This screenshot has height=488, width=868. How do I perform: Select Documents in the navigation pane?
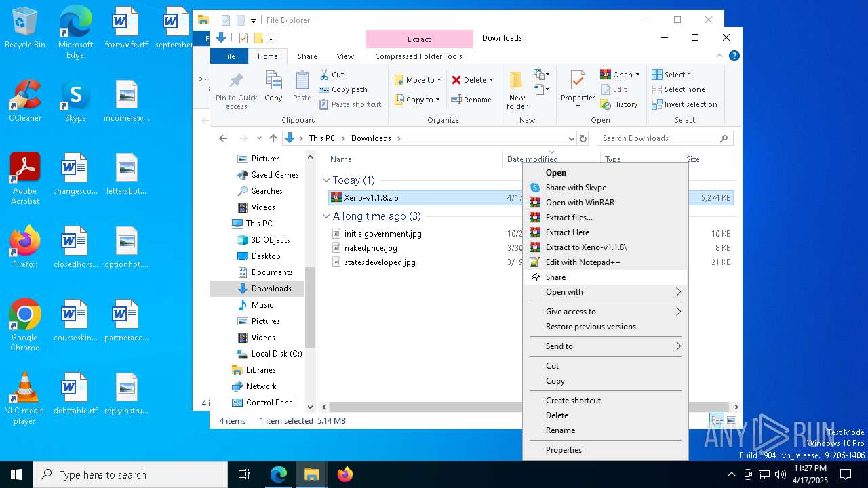272,272
